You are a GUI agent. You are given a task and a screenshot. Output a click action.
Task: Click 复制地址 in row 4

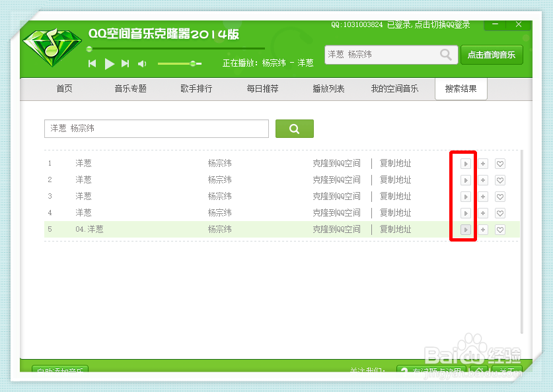tap(395, 212)
